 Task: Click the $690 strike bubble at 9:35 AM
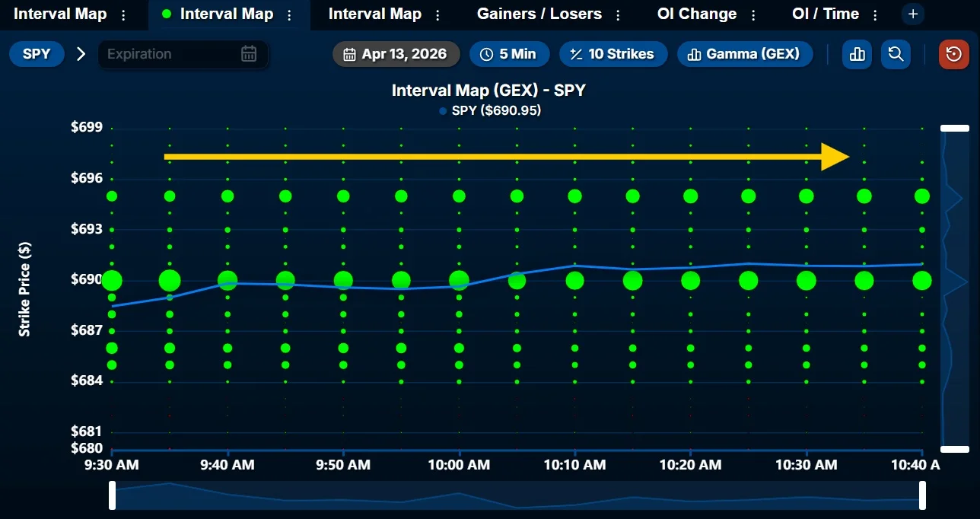pyautogui.click(x=170, y=281)
